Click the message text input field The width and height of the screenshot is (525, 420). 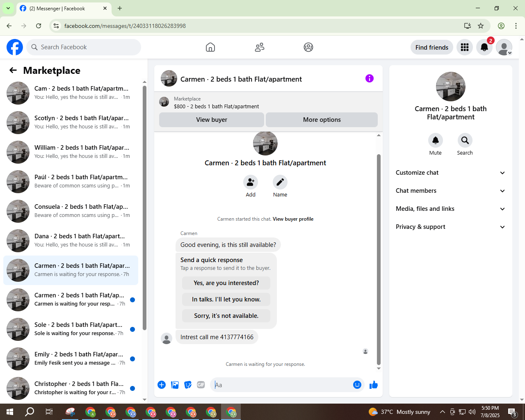281,385
